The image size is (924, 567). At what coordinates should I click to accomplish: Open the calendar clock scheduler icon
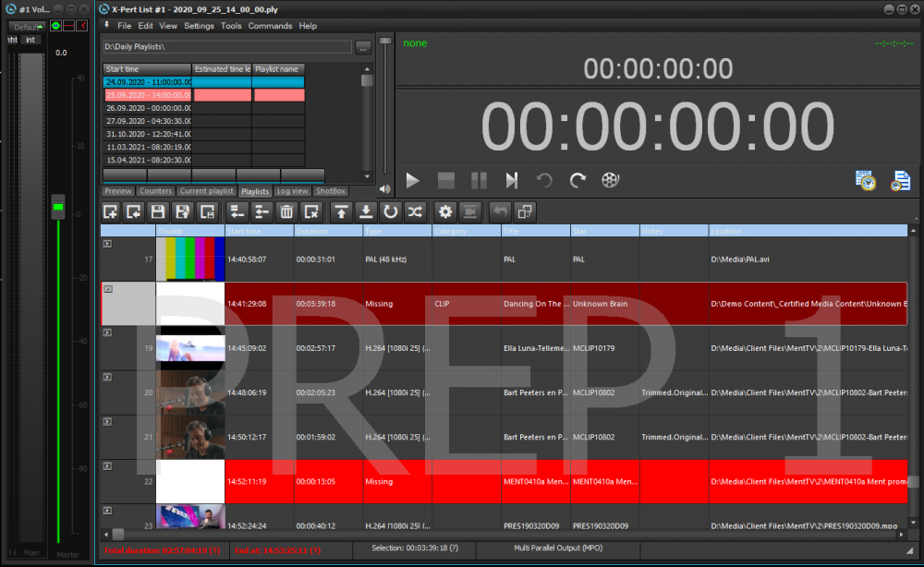point(866,181)
